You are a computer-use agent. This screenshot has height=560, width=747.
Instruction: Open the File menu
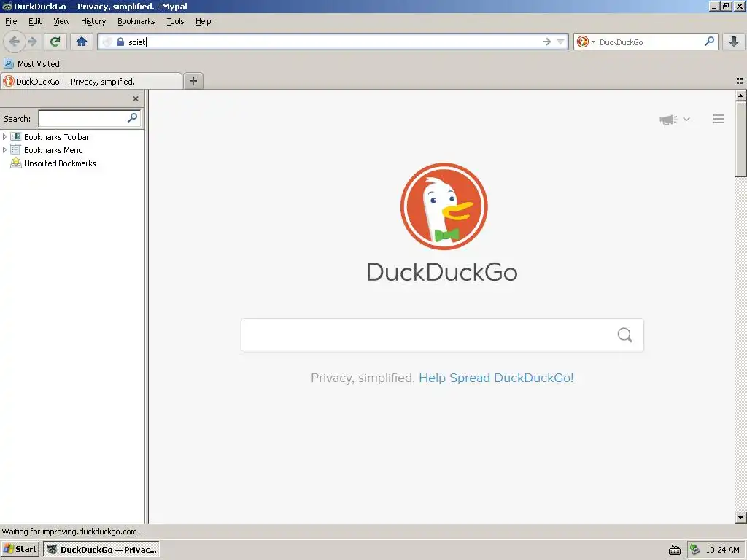pos(11,21)
